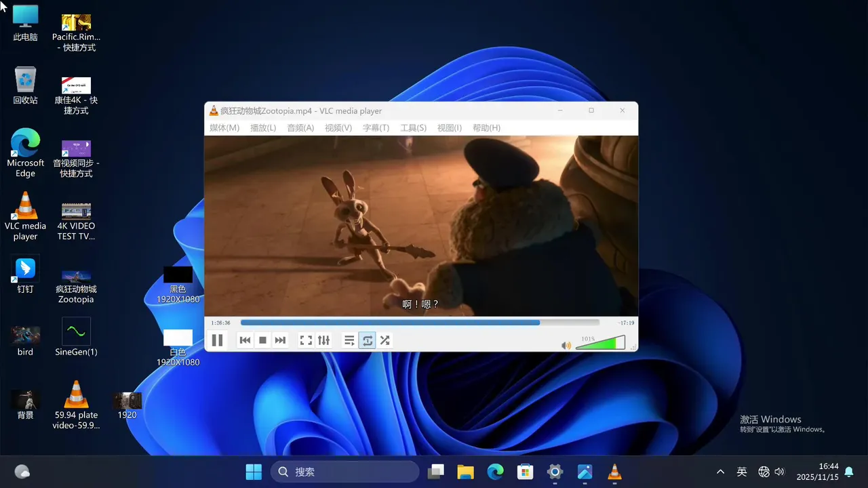Select Microsoft Edge desktop shortcut
Image resolution: width=868 pixels, height=488 pixels.
click(25, 153)
